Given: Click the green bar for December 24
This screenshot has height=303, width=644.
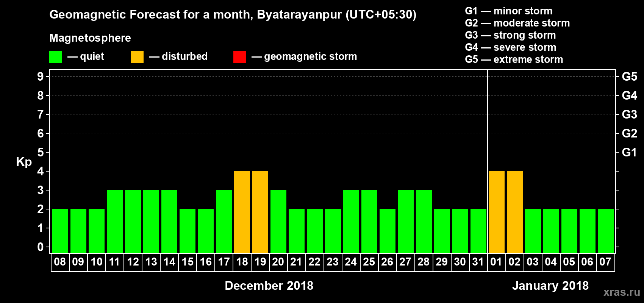Looking at the screenshot, I should [x=351, y=221].
